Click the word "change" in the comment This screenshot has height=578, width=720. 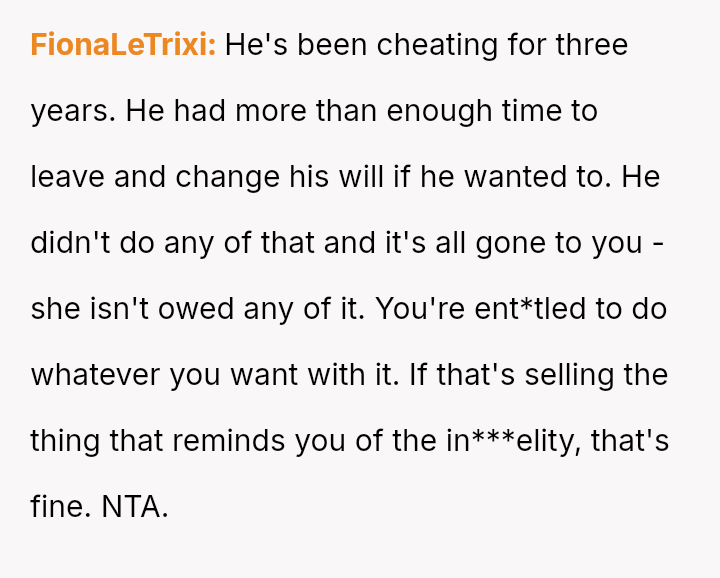(x=225, y=177)
